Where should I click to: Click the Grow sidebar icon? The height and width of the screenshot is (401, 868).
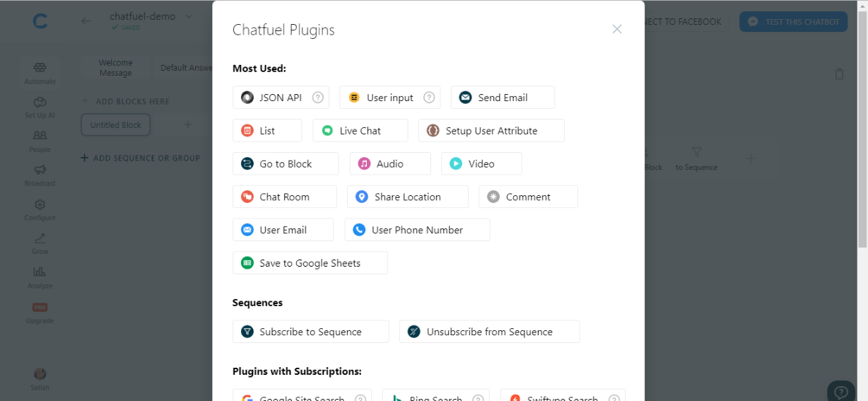click(40, 239)
